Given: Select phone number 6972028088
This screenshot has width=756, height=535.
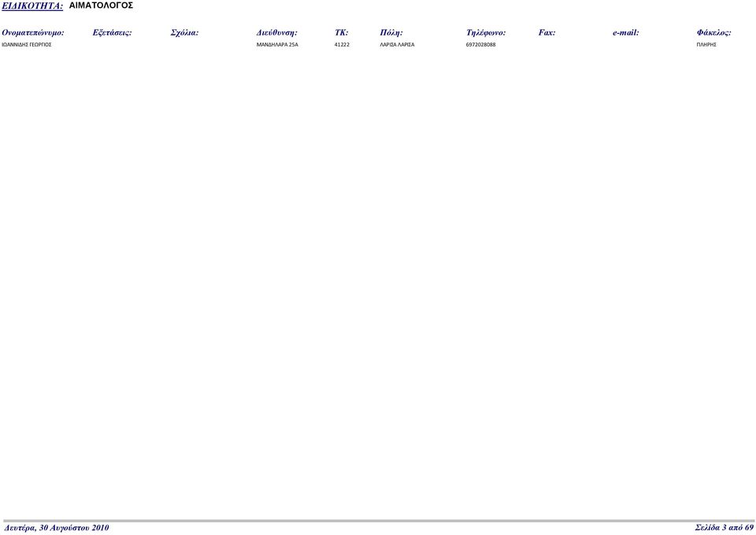Looking at the screenshot, I should [x=480, y=44].
